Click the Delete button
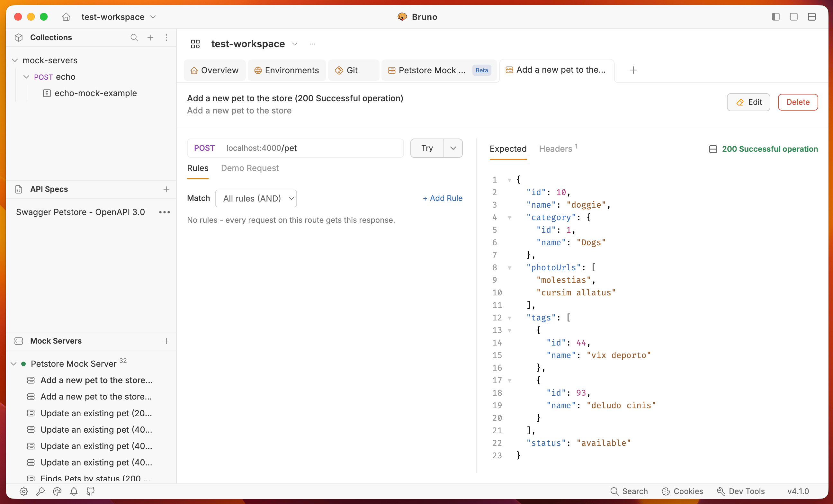Image resolution: width=833 pixels, height=504 pixels. point(798,102)
